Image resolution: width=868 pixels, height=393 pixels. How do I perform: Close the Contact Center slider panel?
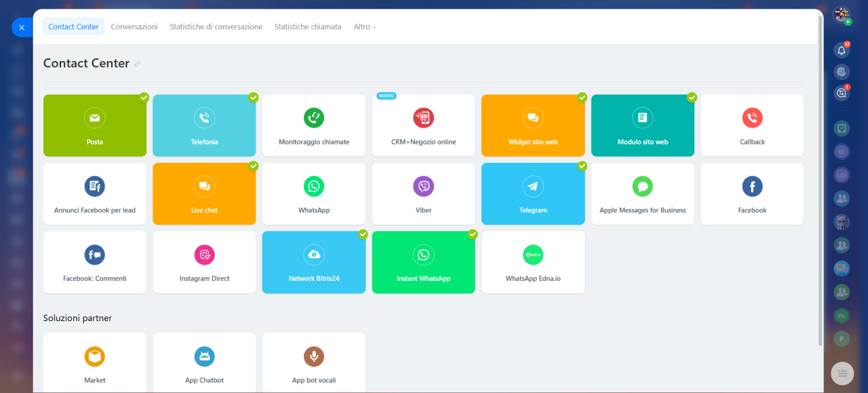[x=22, y=27]
